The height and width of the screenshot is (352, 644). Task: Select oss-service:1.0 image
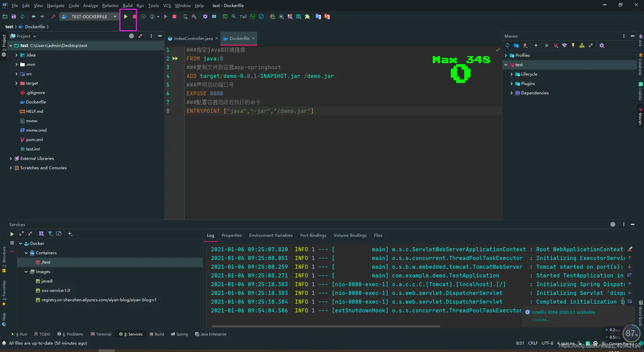pyautogui.click(x=56, y=291)
